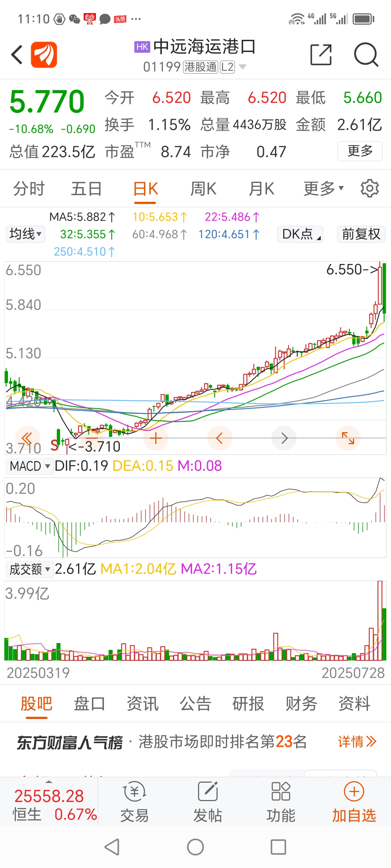Tap stock title 中远海运港口
Image resolution: width=391 pixels, height=868 pixels.
[x=205, y=47]
